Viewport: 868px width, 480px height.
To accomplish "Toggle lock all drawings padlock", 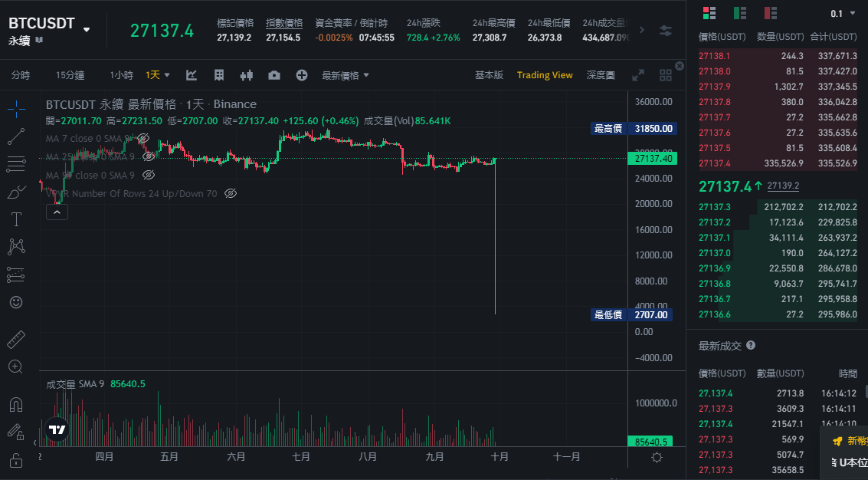I will click(16, 461).
